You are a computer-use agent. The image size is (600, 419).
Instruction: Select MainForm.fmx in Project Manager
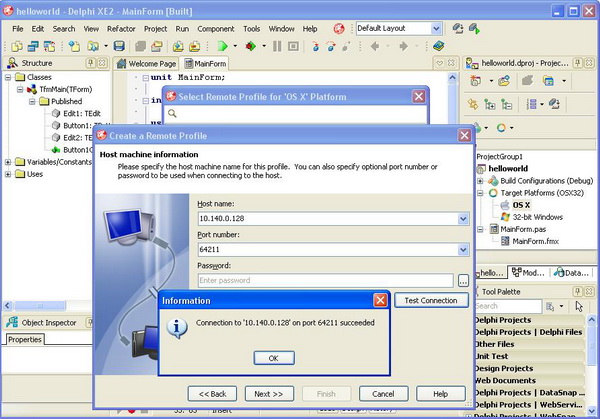pos(535,241)
